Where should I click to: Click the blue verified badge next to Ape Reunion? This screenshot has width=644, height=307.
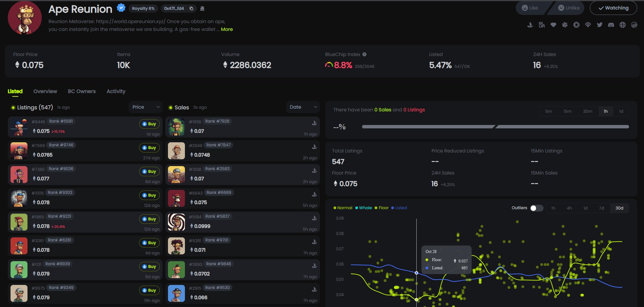pyautogui.click(x=121, y=8)
